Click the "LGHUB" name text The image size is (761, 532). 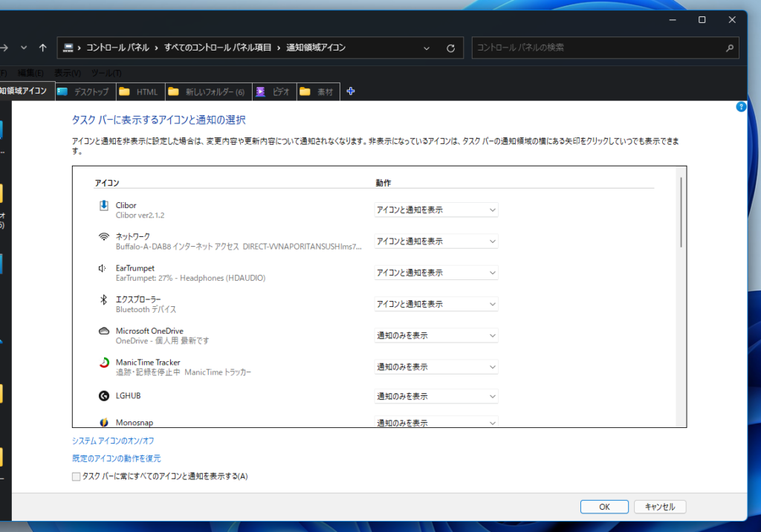(x=128, y=396)
